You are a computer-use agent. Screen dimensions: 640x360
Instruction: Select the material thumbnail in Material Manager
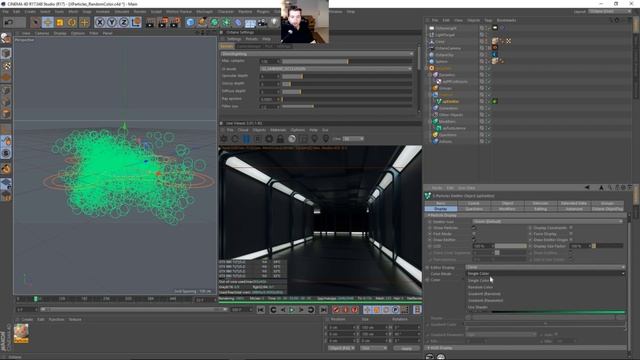point(21,333)
